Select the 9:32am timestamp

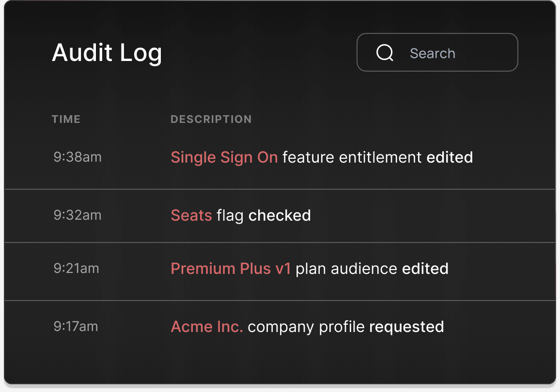point(78,215)
